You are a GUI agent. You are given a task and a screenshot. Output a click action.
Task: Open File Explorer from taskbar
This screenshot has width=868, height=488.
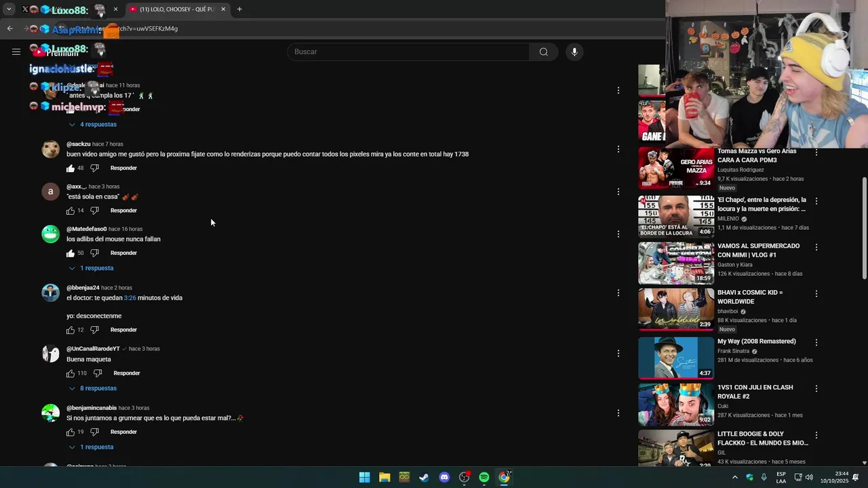[x=384, y=477]
